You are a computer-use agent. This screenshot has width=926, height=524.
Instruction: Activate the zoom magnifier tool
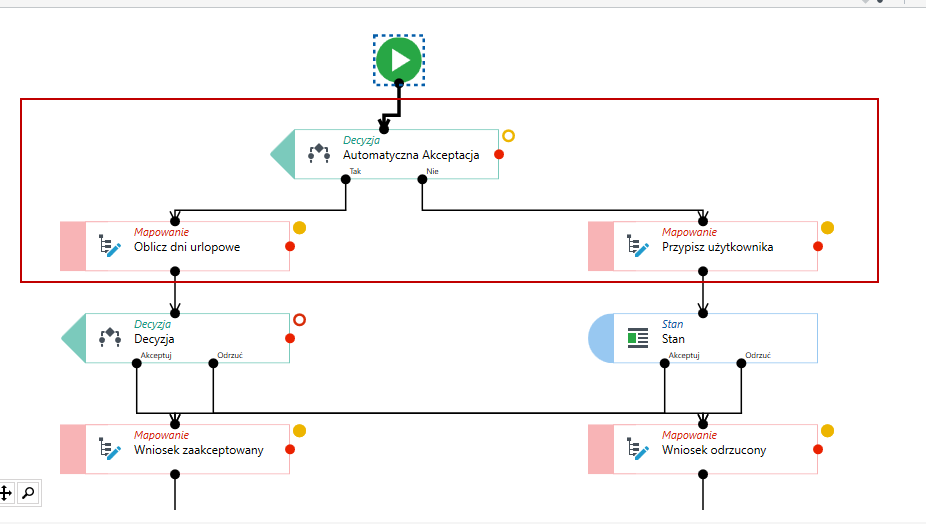(28, 493)
